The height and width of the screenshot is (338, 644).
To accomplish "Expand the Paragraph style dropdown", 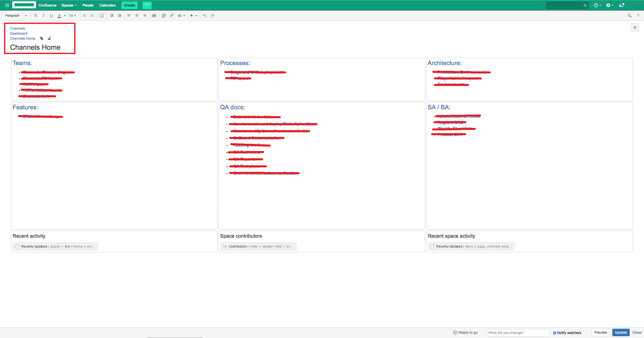I will [x=16, y=16].
